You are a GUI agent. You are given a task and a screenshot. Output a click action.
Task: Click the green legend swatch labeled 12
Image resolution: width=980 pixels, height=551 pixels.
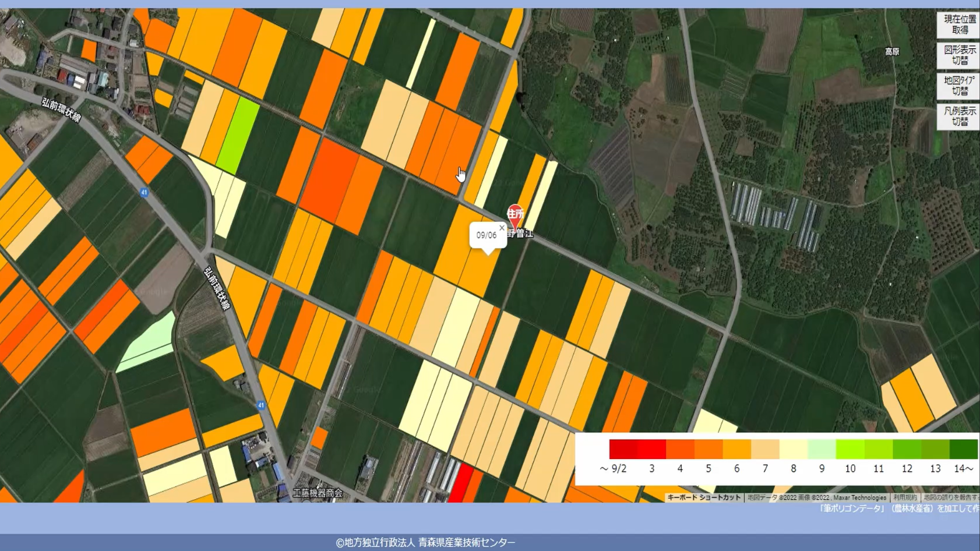[x=907, y=449]
